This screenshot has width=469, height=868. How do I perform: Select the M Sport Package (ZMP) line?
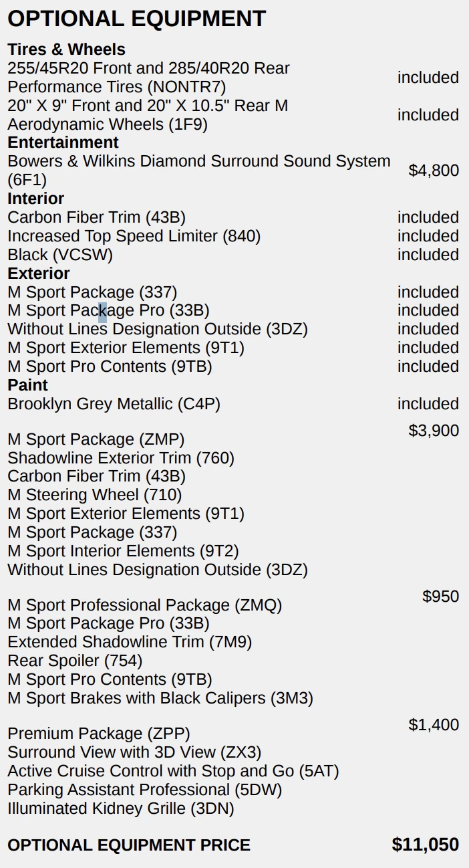[96, 439]
